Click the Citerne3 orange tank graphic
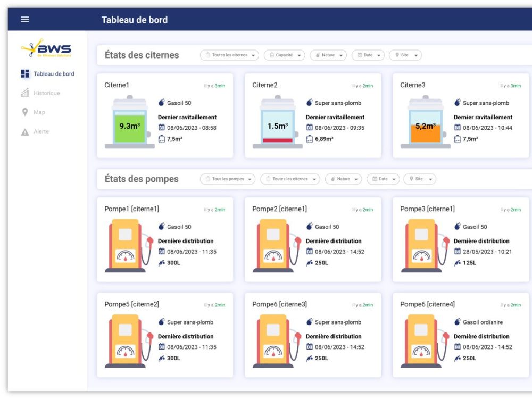Viewport: 532px width, 399px height. pos(426,122)
